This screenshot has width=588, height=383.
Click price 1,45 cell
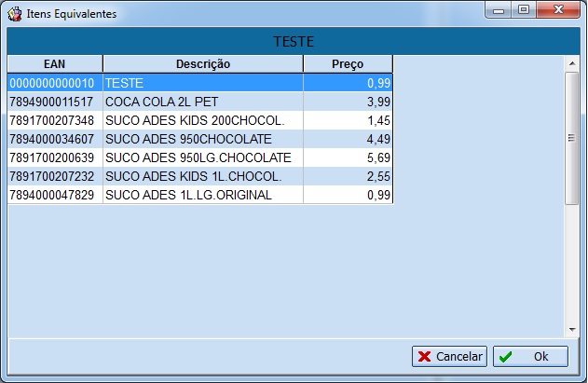click(x=348, y=120)
